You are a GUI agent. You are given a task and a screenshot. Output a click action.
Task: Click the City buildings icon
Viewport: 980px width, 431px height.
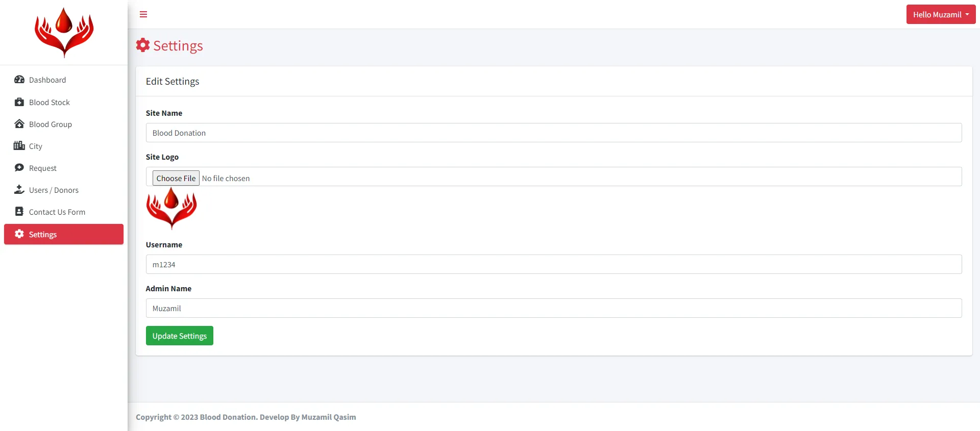tap(19, 146)
